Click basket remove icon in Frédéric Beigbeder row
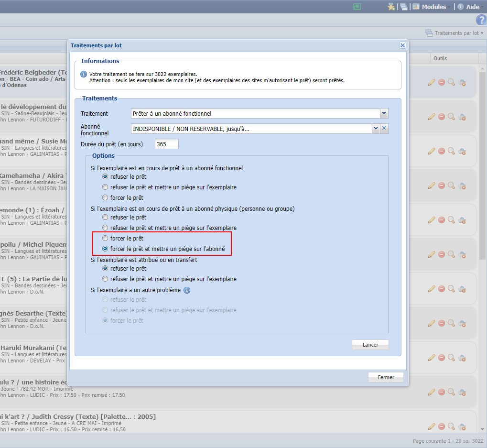 point(462,82)
